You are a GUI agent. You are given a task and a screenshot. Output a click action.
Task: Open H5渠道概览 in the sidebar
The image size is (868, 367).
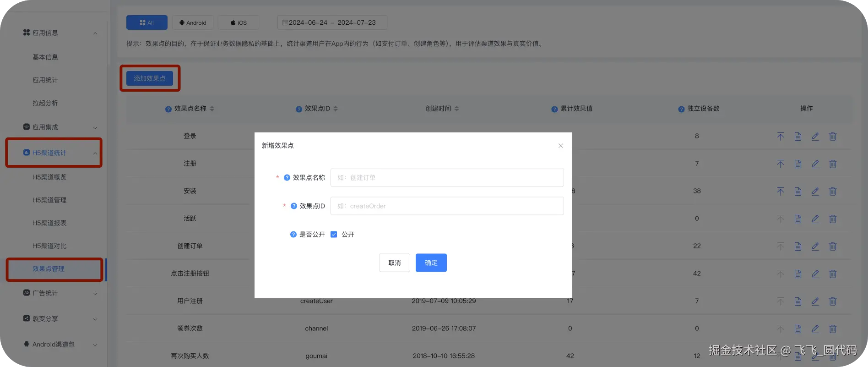(x=49, y=177)
